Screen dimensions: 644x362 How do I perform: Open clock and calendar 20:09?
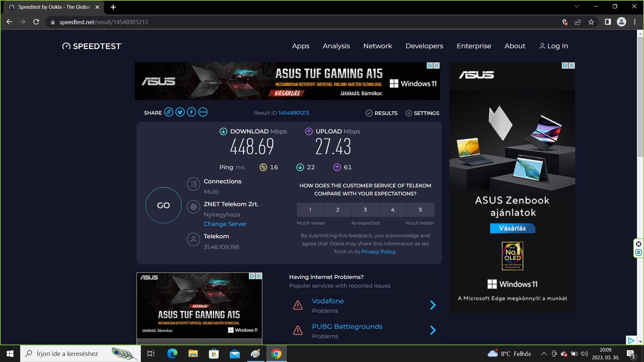605,354
